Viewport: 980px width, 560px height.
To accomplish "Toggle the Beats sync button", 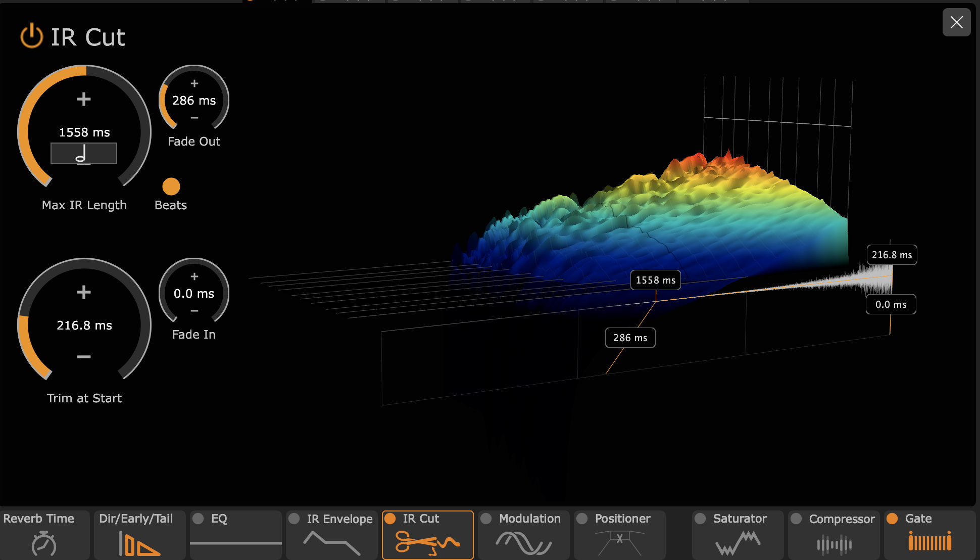I will pyautogui.click(x=171, y=186).
